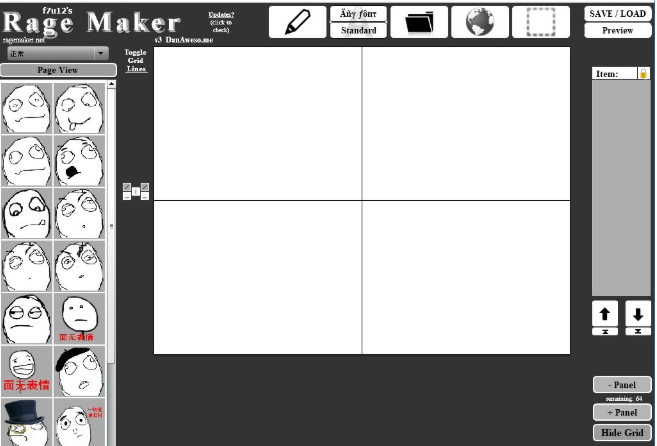The height and width of the screenshot is (446, 657).
Task: Open the folder image library icon
Action: coord(419,22)
